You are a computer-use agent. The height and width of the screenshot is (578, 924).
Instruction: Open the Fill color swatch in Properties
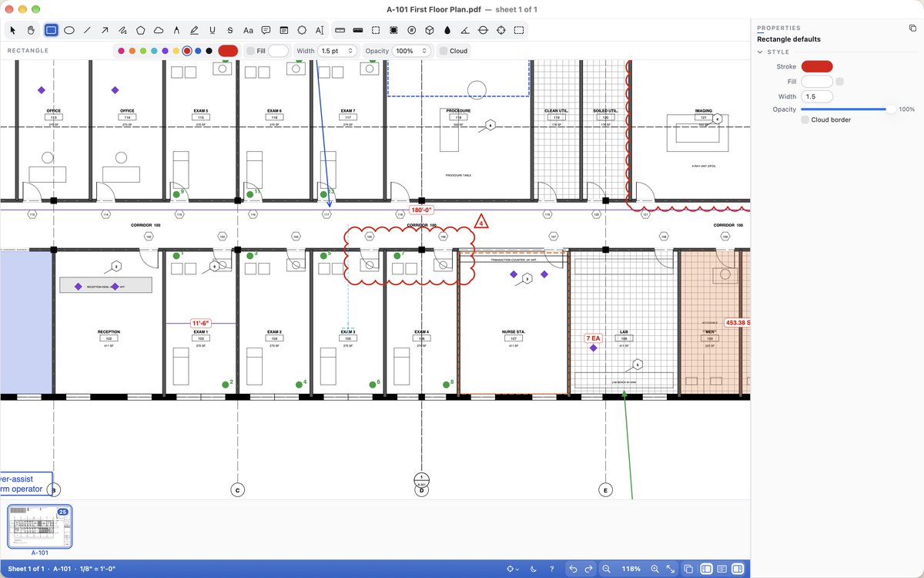click(x=817, y=81)
